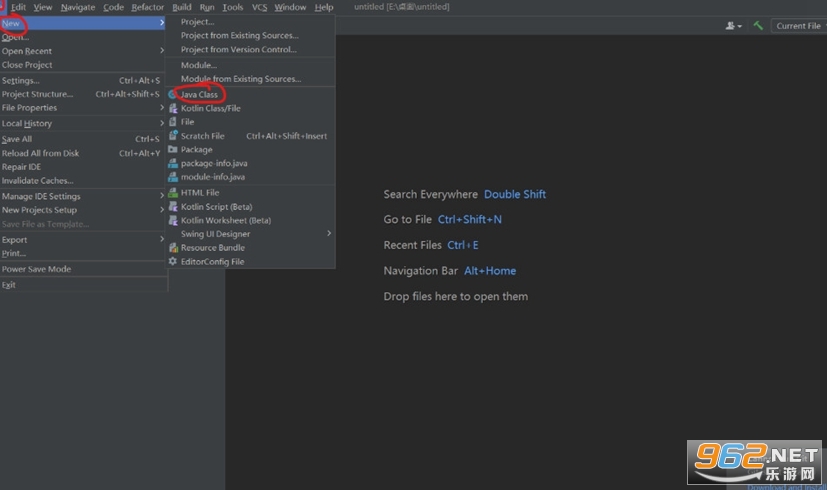Open the Window menu
Image resolution: width=827 pixels, height=490 pixels.
click(290, 7)
